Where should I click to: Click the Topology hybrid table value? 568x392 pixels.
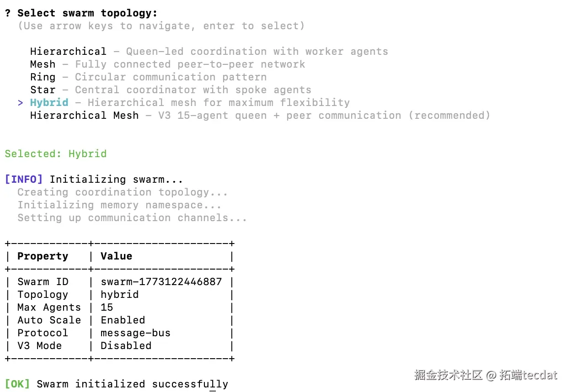click(119, 295)
